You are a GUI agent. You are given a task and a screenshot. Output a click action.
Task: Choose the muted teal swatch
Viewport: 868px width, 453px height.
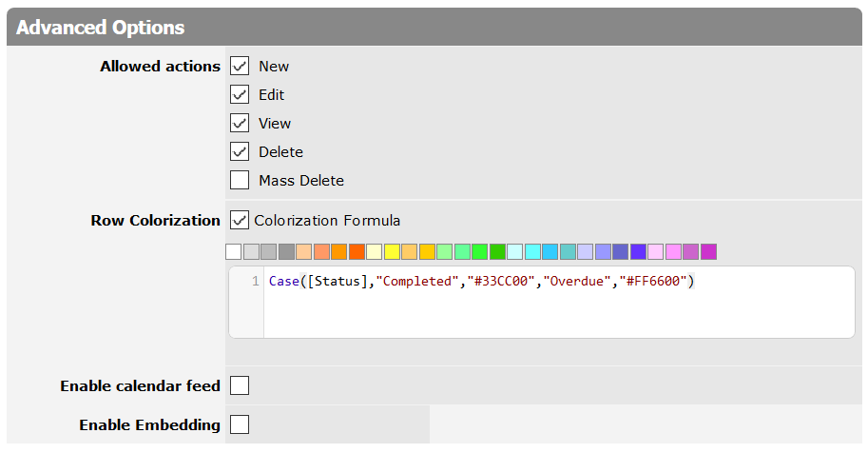568,252
